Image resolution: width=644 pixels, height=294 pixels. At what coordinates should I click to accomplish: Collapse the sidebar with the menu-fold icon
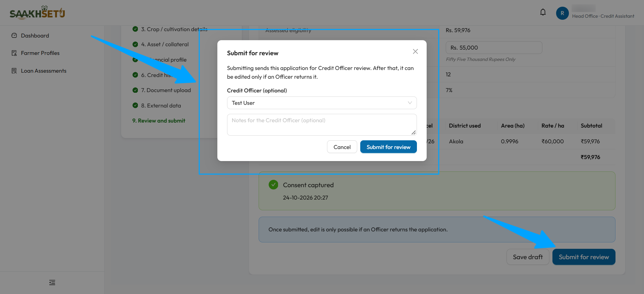pos(52,283)
